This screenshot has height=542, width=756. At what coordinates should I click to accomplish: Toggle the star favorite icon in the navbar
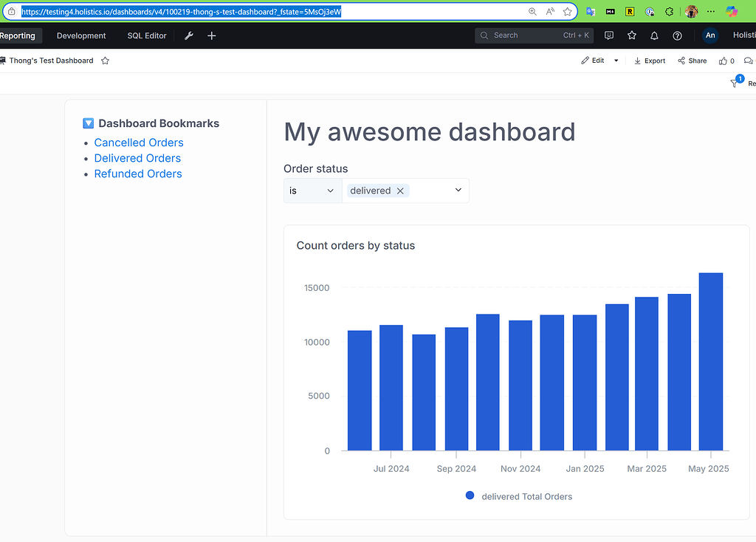(631, 35)
